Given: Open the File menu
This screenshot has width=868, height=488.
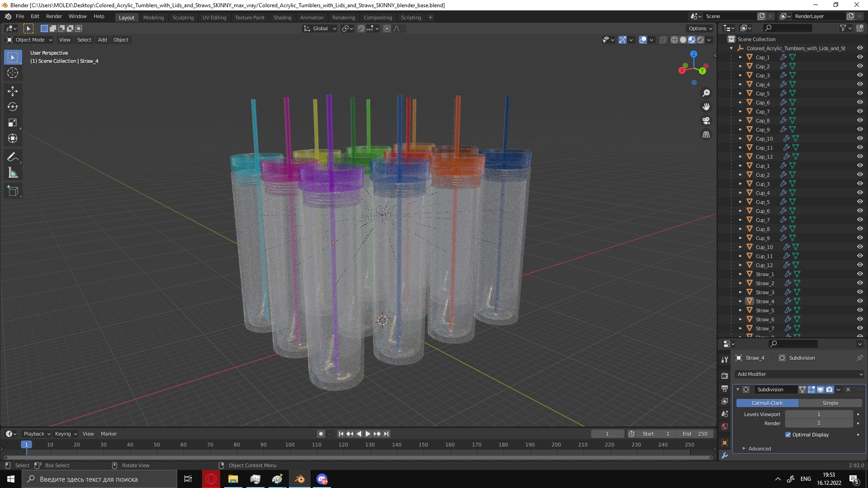Looking at the screenshot, I should (20, 16).
